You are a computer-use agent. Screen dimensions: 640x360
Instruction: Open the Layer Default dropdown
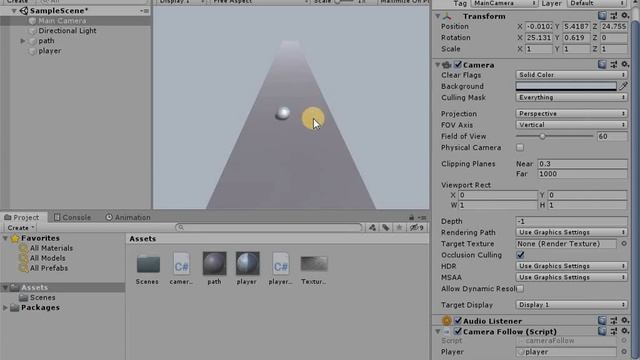[597, 3]
